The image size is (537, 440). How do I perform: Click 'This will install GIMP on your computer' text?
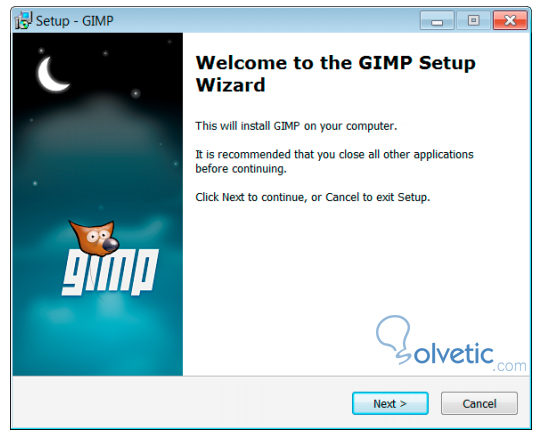(296, 126)
